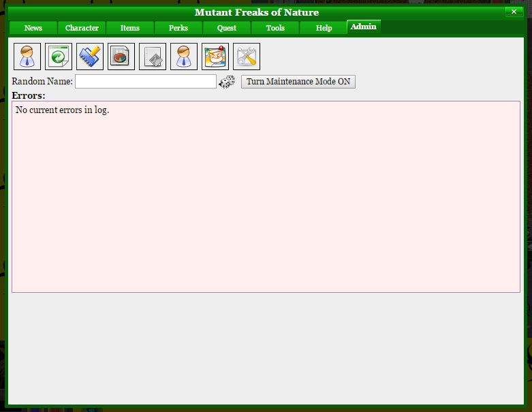532x412 pixels.
Task: Select the blue cleanup brush icon
Action: click(90, 57)
